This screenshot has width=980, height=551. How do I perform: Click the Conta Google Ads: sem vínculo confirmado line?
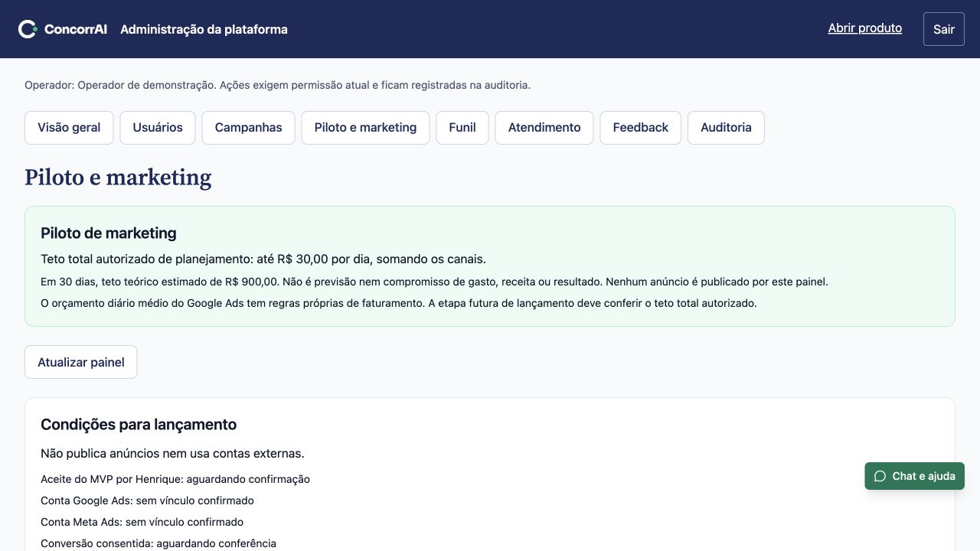pos(147,500)
